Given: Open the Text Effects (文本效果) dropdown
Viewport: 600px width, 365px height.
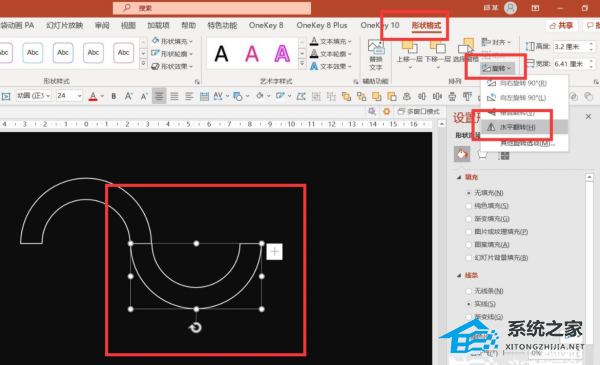Looking at the screenshot, I should click(331, 66).
